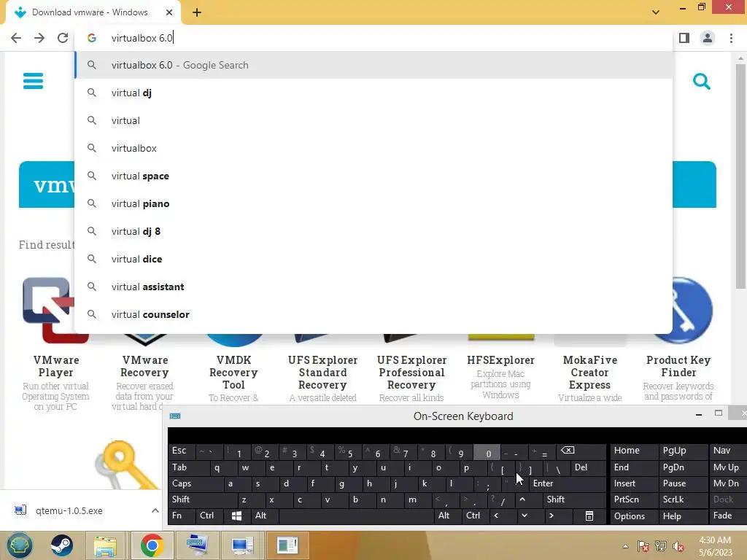The height and width of the screenshot is (560, 747).
Task: Pick the 'virtual space' suggestion
Action: coord(374,176)
